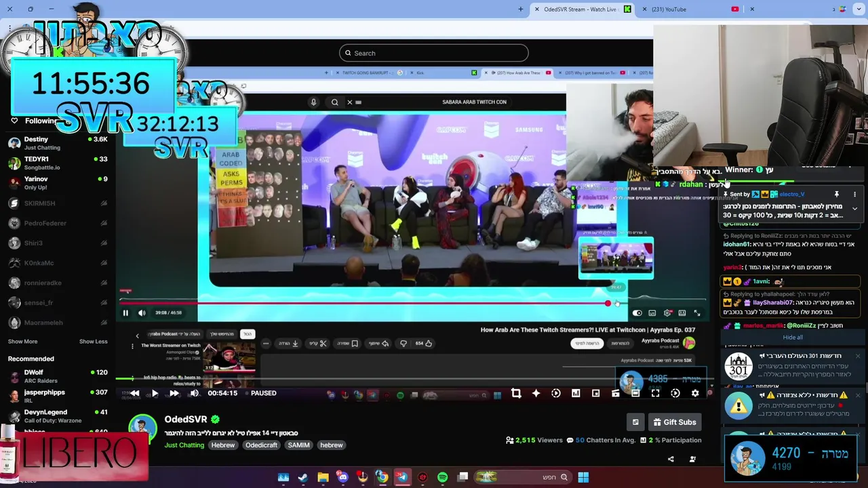Click the skip-forward button on stream player
Image resolution: width=868 pixels, height=488 pixels.
point(174,393)
